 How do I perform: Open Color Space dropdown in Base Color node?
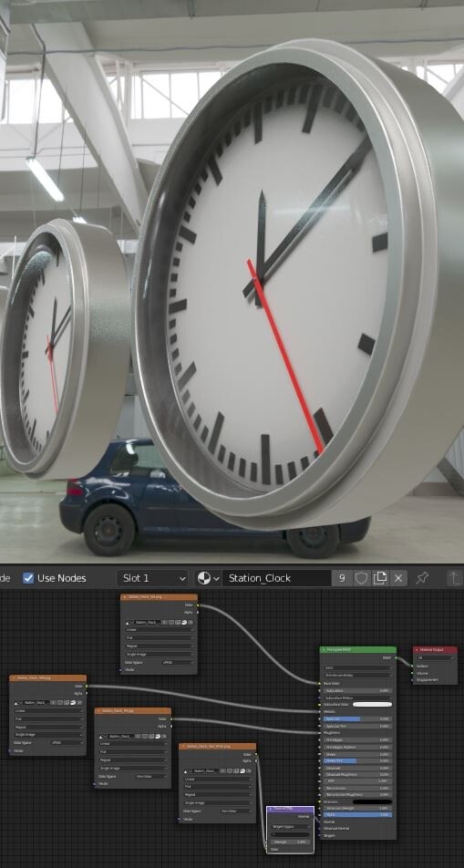click(178, 663)
